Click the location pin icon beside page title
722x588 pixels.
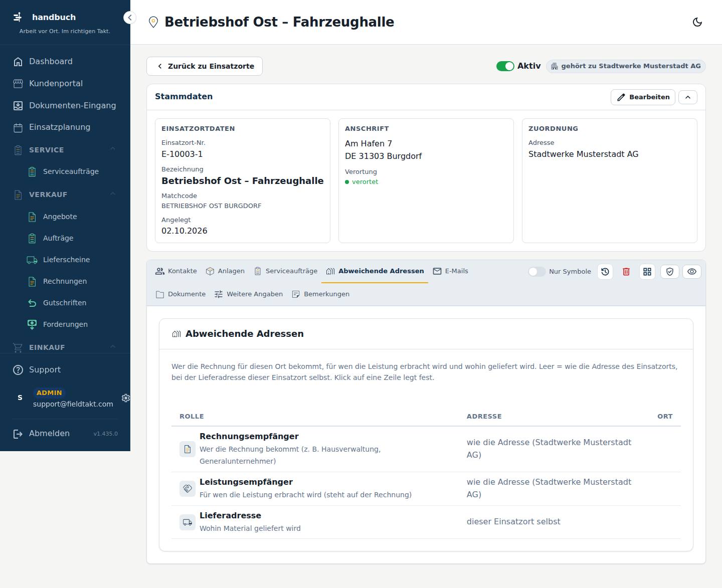tap(153, 22)
